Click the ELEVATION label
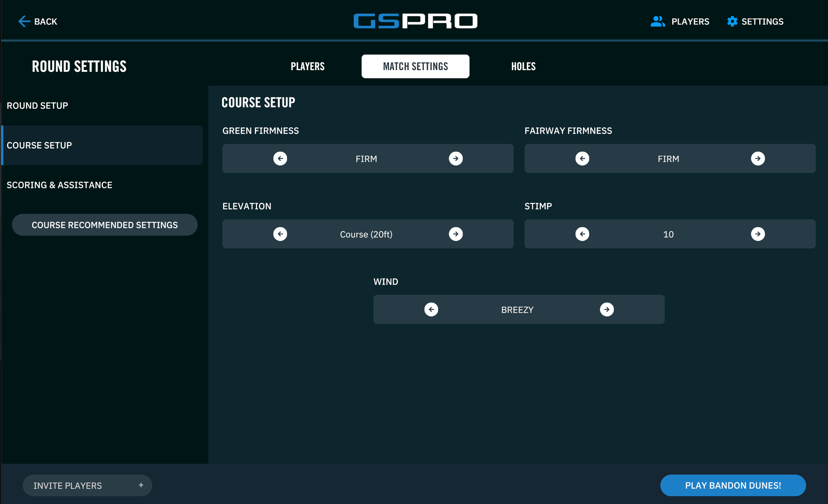The image size is (828, 504). point(247,206)
